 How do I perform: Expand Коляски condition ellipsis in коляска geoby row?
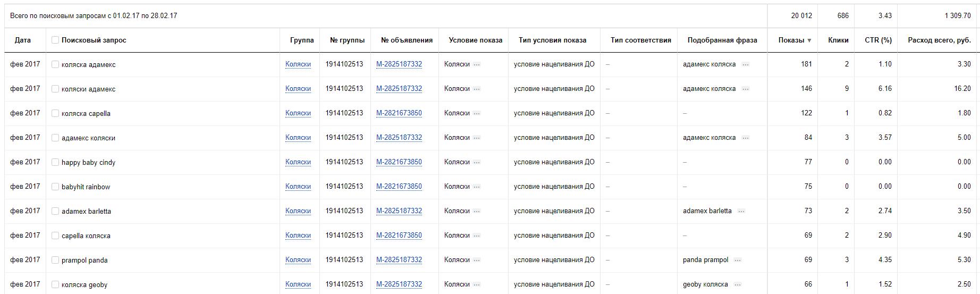pos(477,284)
